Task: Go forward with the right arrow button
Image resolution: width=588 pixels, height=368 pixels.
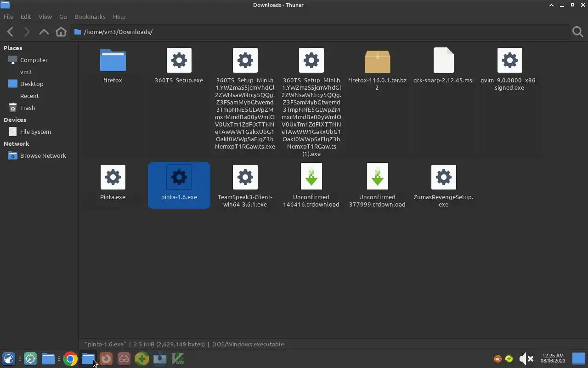Action: click(27, 32)
